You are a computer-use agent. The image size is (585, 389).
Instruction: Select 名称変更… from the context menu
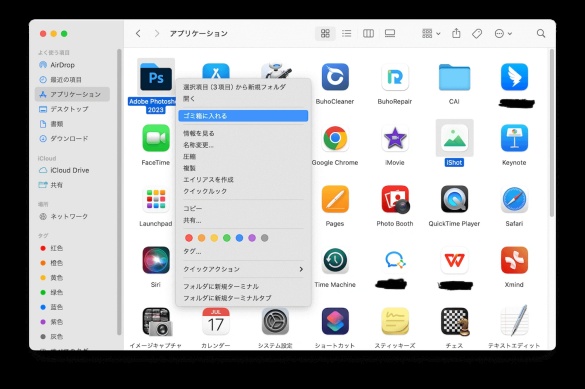[x=243, y=145]
